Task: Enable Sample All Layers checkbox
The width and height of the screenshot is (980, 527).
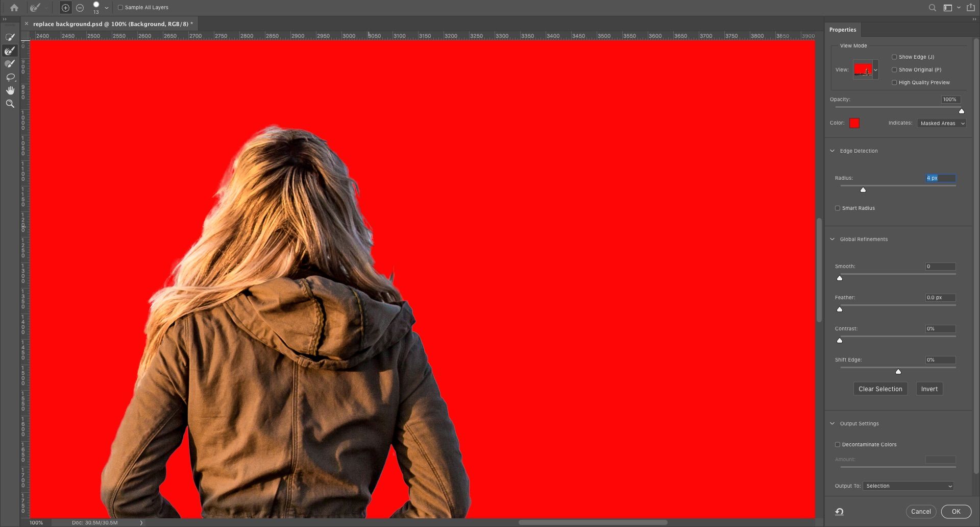Action: 120,8
